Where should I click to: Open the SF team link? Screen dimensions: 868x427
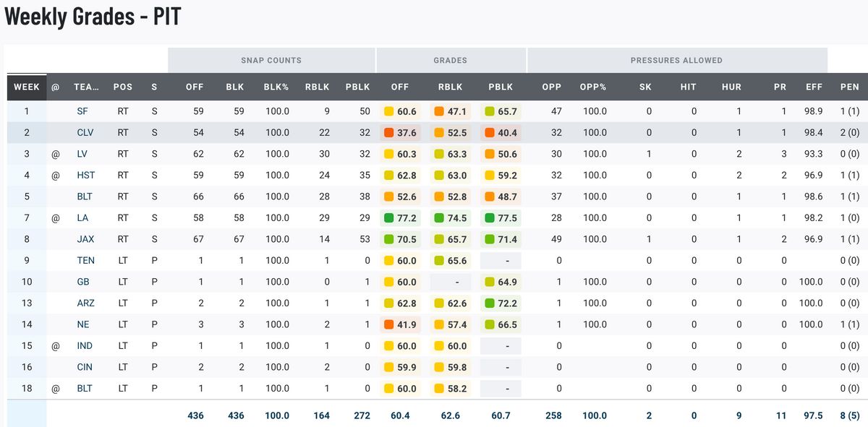coord(85,112)
